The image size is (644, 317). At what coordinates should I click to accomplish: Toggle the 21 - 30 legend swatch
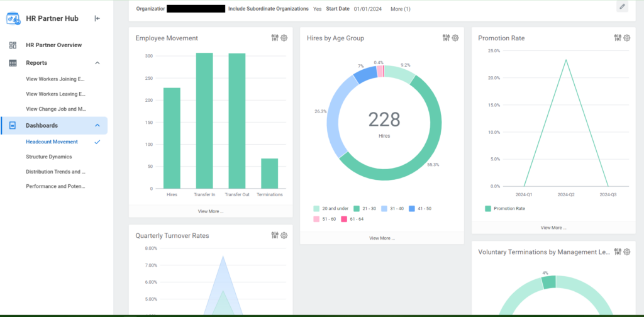pos(357,209)
